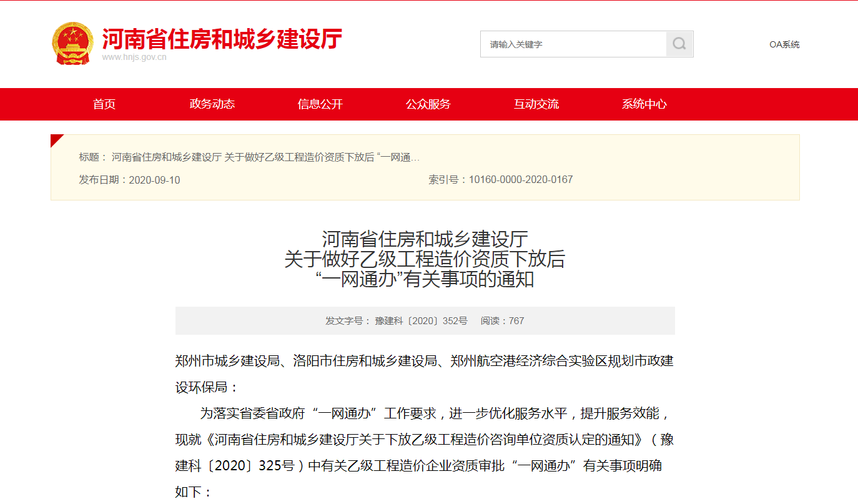Click the magnifier search icon
The width and height of the screenshot is (858, 504).
tap(679, 44)
